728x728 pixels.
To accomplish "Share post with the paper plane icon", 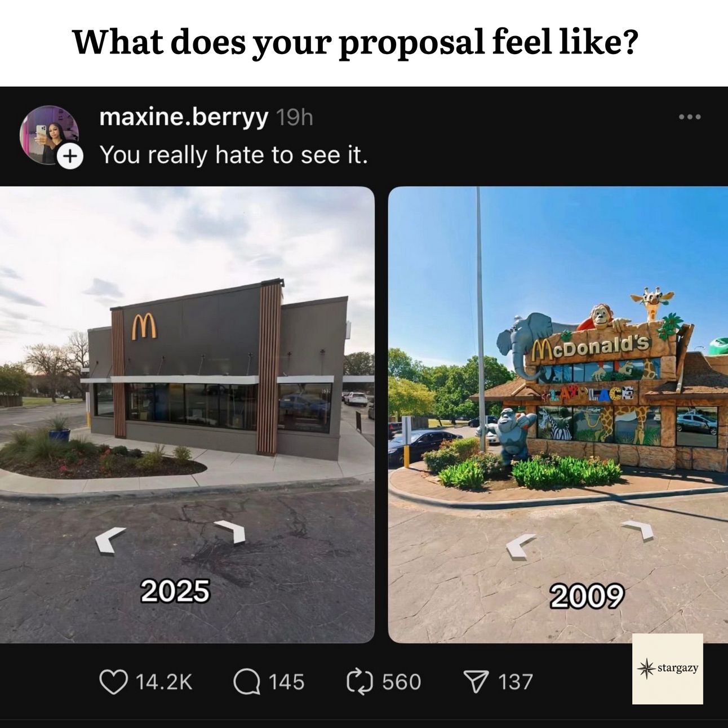I will [476, 682].
